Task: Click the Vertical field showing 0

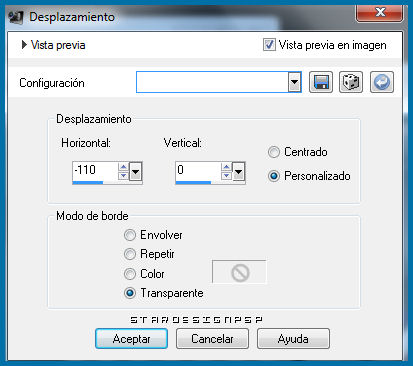Action: click(x=198, y=170)
